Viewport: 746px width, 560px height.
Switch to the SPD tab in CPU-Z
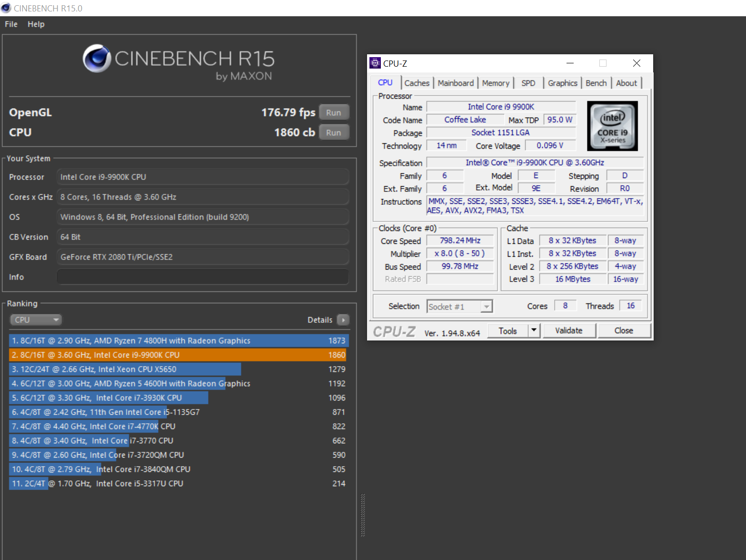tap(528, 83)
